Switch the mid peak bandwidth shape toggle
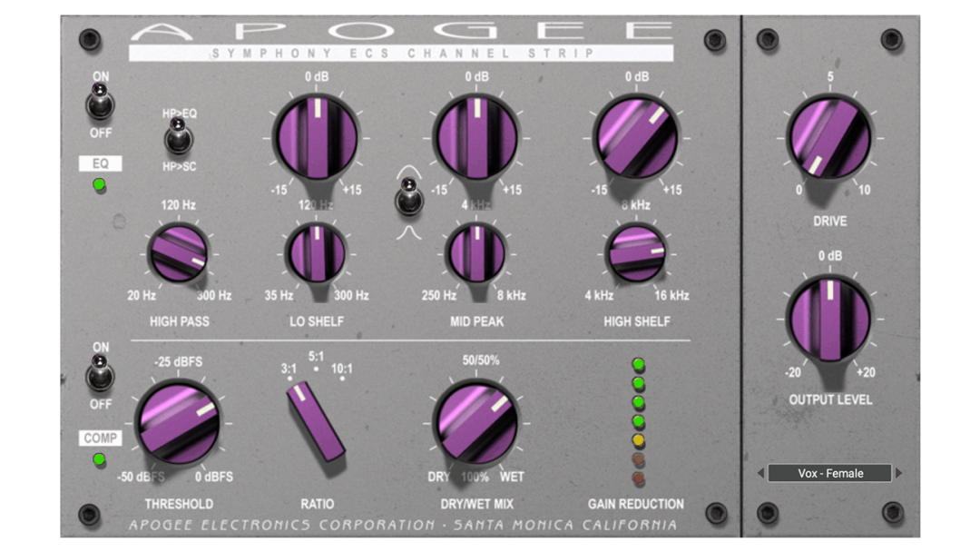Image resolution: width=980 pixels, height=552 pixels. point(409,197)
